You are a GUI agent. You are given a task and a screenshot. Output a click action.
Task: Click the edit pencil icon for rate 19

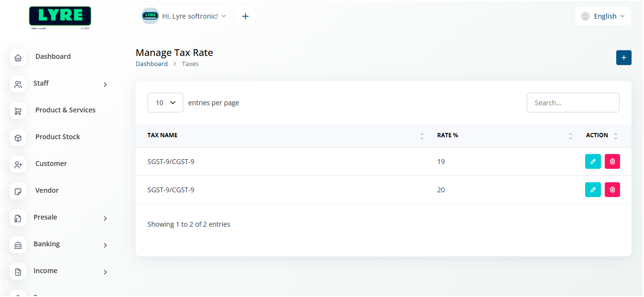(x=593, y=162)
